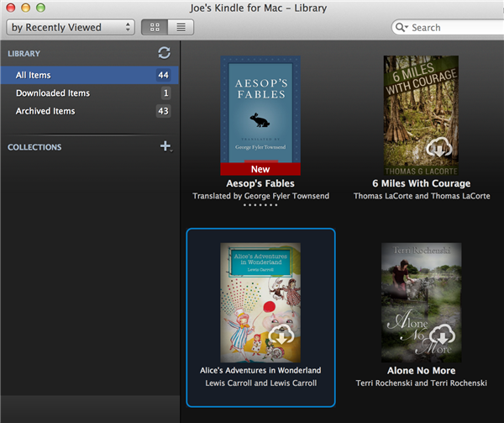Image resolution: width=504 pixels, height=423 pixels.
Task: Click the 'Alone No More' title text
Action: click(422, 371)
